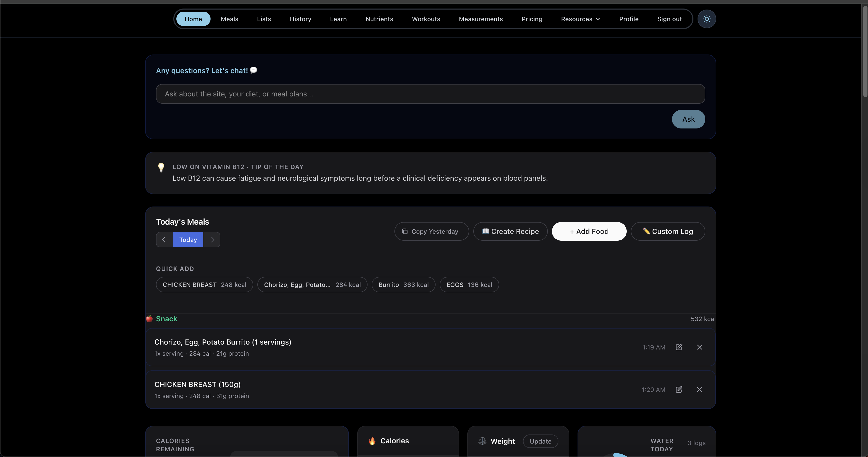Select the Today date button
The width and height of the screenshot is (868, 457).
click(x=188, y=240)
